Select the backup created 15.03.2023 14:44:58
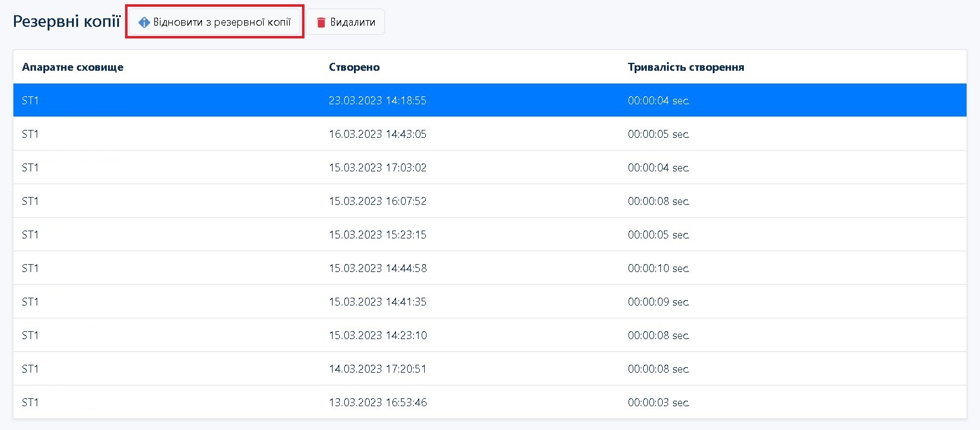The image size is (980, 430). point(377,268)
